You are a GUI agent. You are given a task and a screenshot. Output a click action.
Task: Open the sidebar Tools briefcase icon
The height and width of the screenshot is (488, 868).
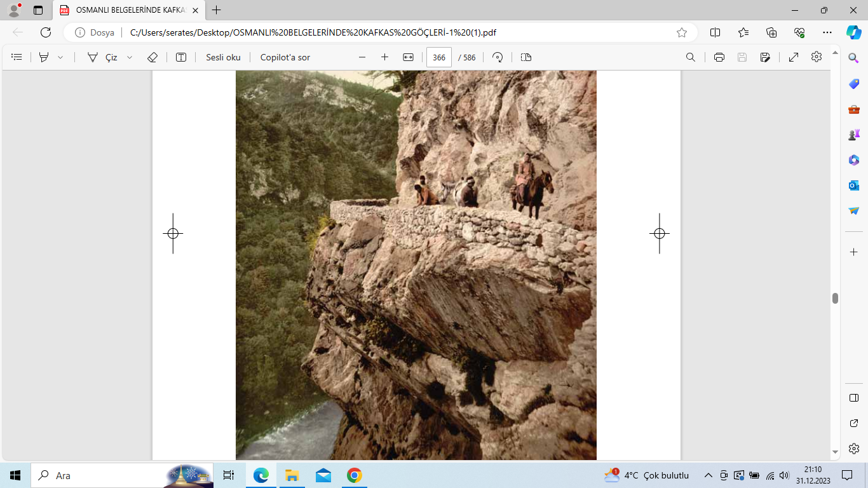click(x=854, y=109)
